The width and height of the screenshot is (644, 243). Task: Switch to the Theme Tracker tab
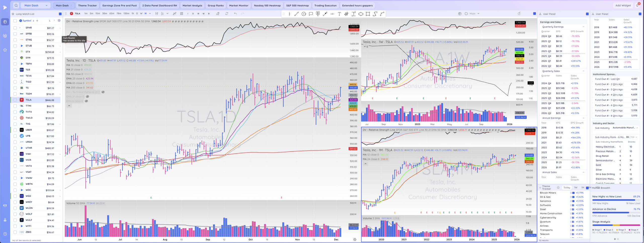click(x=87, y=5)
